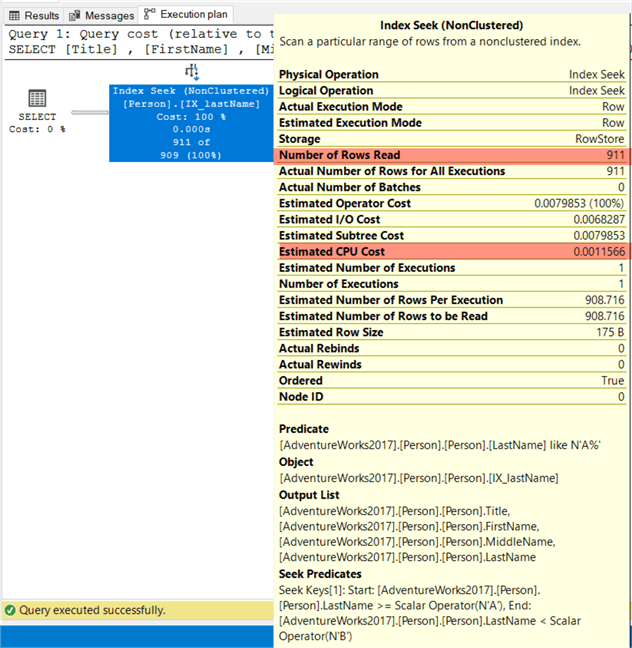Click the Estimated Row Size row
This screenshot has height=648, width=632.
tap(452, 332)
